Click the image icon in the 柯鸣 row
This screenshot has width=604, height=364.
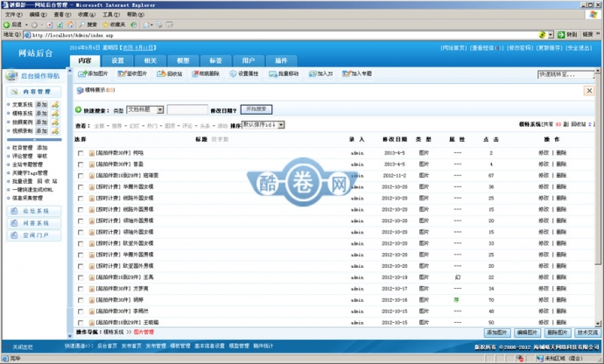pyautogui.click(x=92, y=153)
